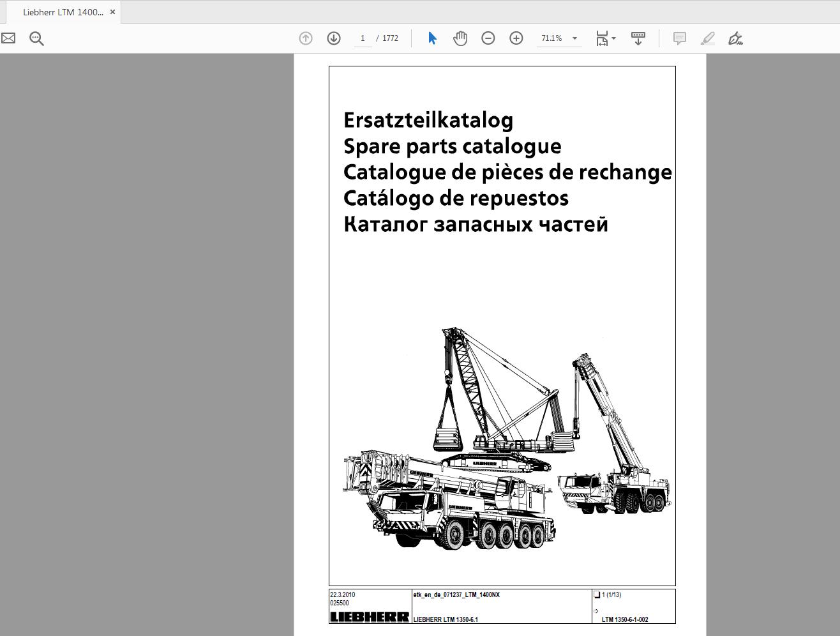Image resolution: width=840 pixels, height=636 pixels.
Task: Open the scrolling mode keyboard icon
Action: 638,38
